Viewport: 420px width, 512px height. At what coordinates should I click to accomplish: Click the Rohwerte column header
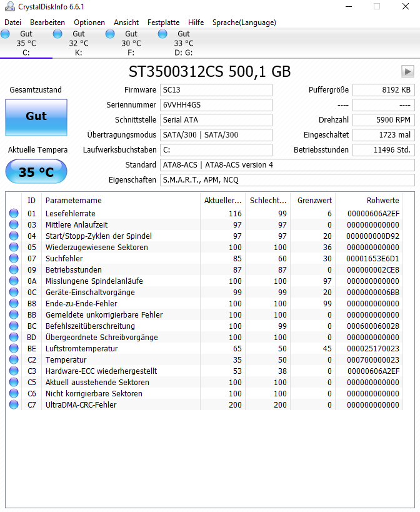coord(369,201)
